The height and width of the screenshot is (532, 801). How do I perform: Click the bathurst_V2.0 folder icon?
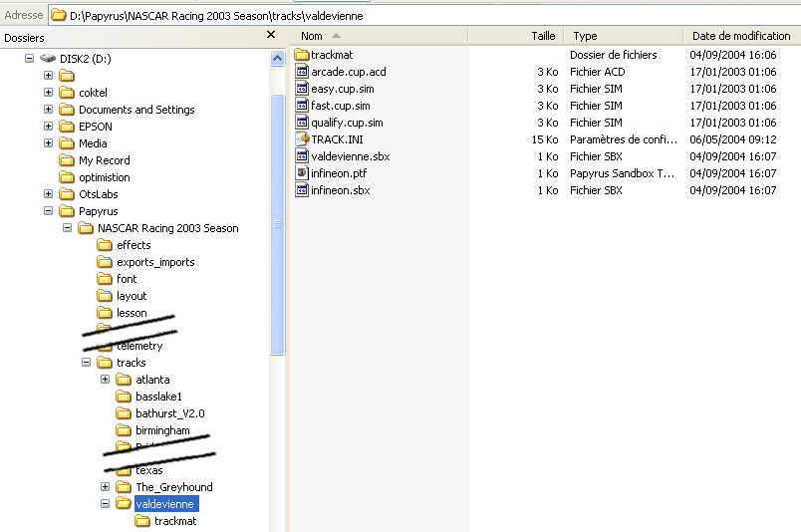click(124, 413)
